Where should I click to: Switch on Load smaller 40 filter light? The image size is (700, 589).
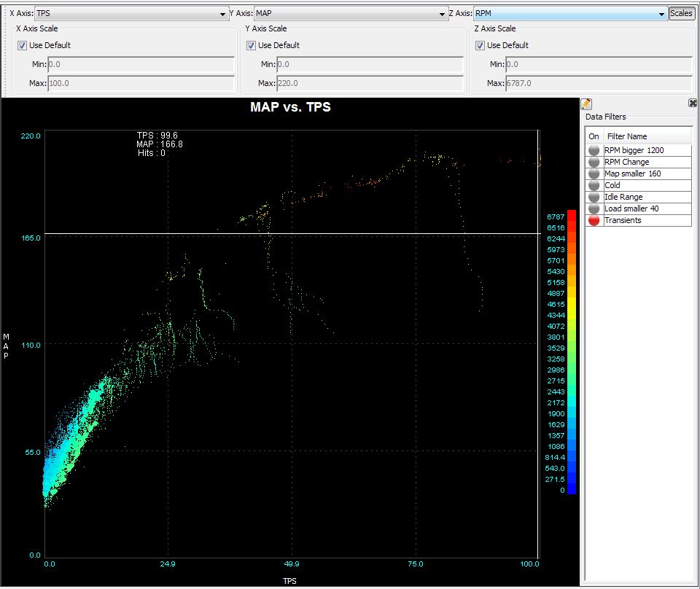click(594, 208)
